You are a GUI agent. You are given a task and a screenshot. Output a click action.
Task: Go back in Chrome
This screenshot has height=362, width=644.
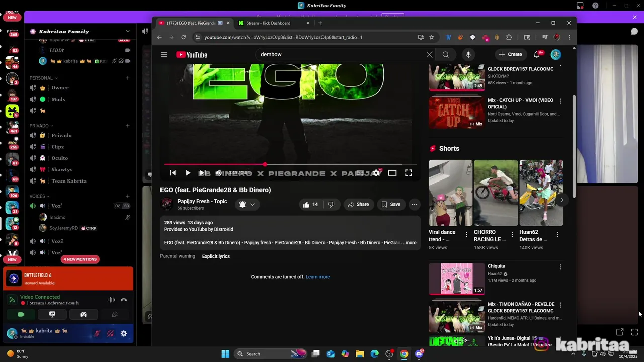click(159, 37)
